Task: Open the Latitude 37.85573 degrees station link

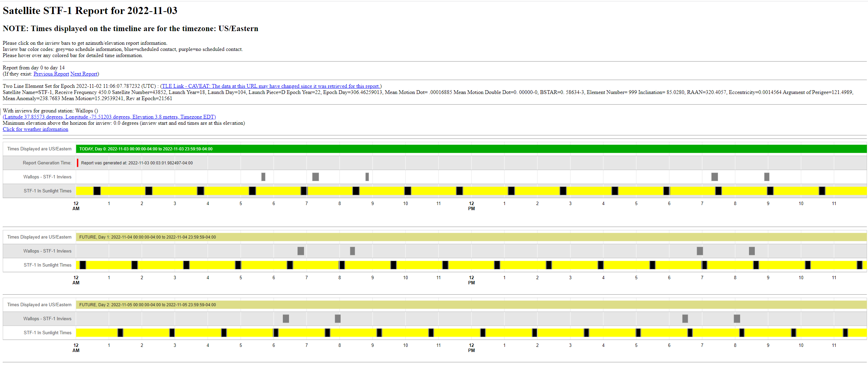Action: tap(109, 117)
